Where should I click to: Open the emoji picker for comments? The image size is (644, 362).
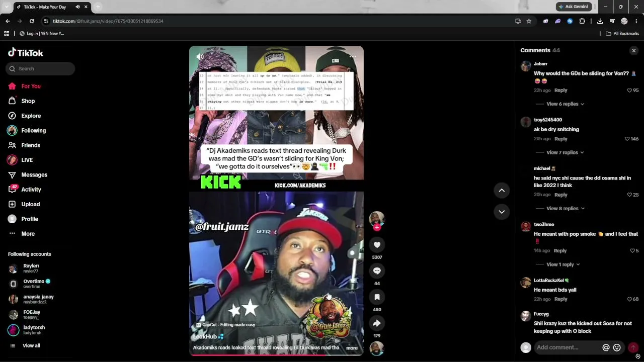[x=617, y=347]
